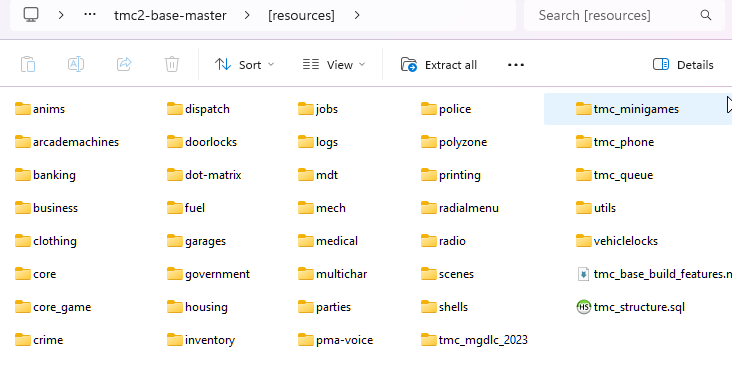The width and height of the screenshot is (732, 377).
Task: Click the 'police' folder name
Action: tap(455, 109)
